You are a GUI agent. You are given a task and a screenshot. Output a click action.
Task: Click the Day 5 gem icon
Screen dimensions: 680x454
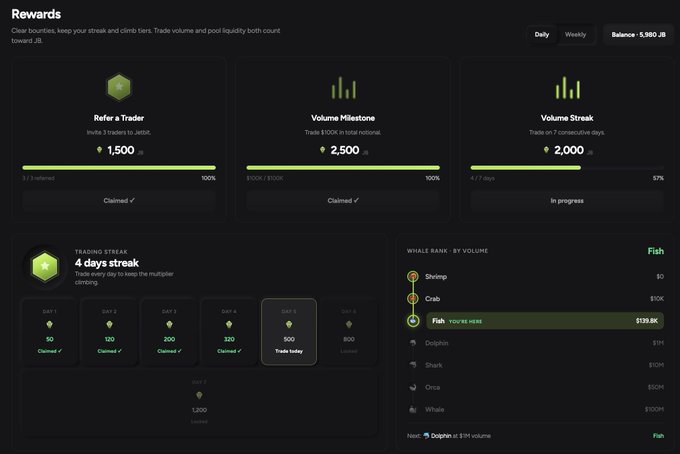[x=289, y=325]
